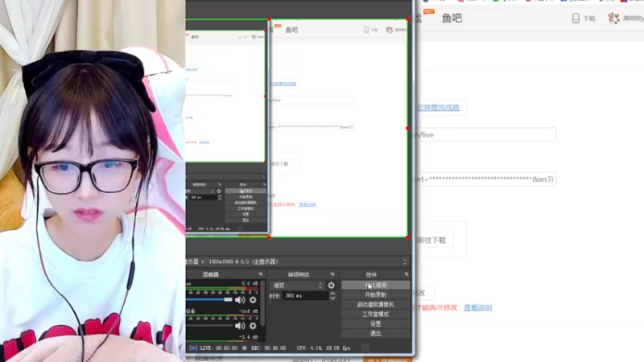Increase transition duration with up arrow
Screen dimensions: 644x362
[x=332, y=294]
